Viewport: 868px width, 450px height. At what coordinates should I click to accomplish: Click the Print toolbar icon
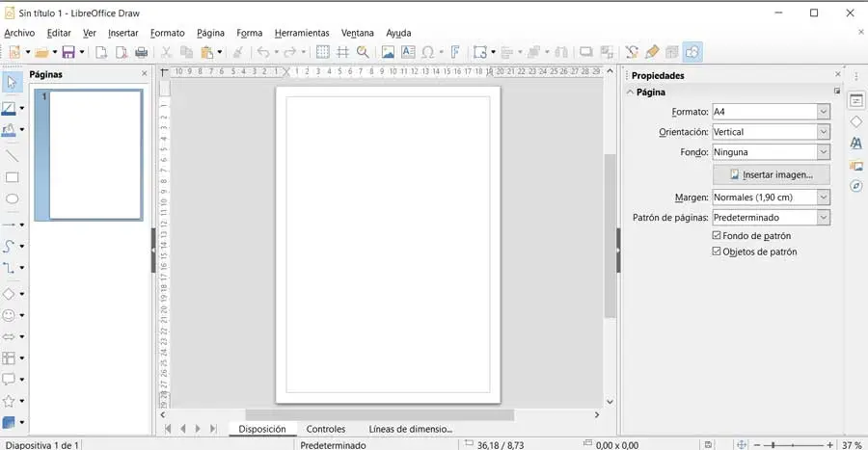point(142,52)
